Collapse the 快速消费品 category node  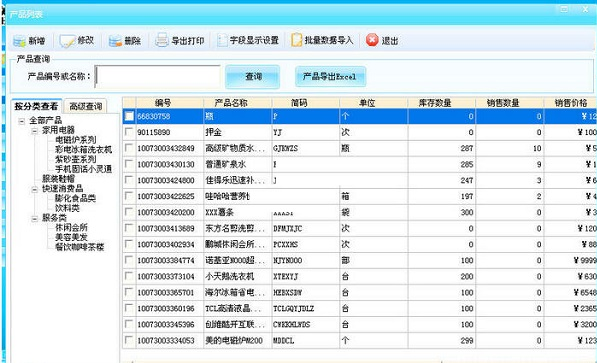[35, 189]
